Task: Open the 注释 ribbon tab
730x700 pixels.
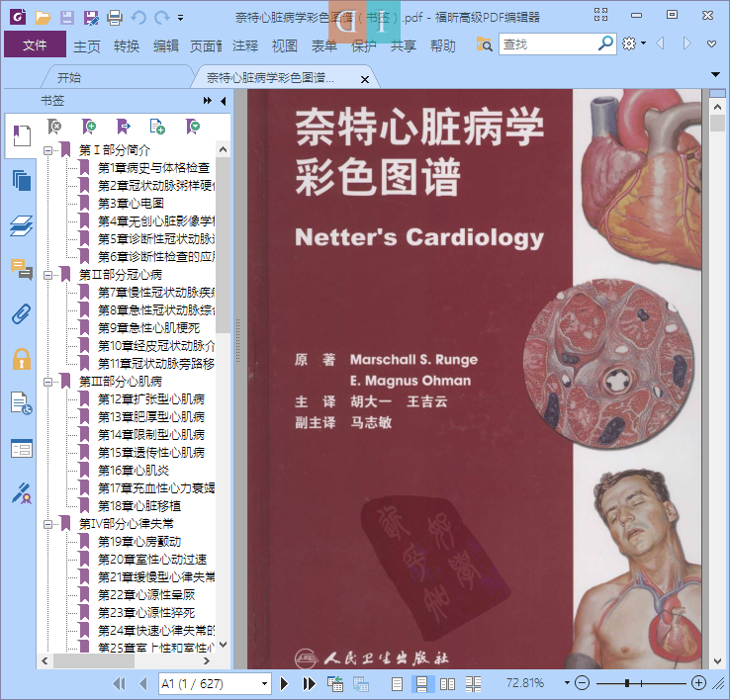Action: point(245,45)
